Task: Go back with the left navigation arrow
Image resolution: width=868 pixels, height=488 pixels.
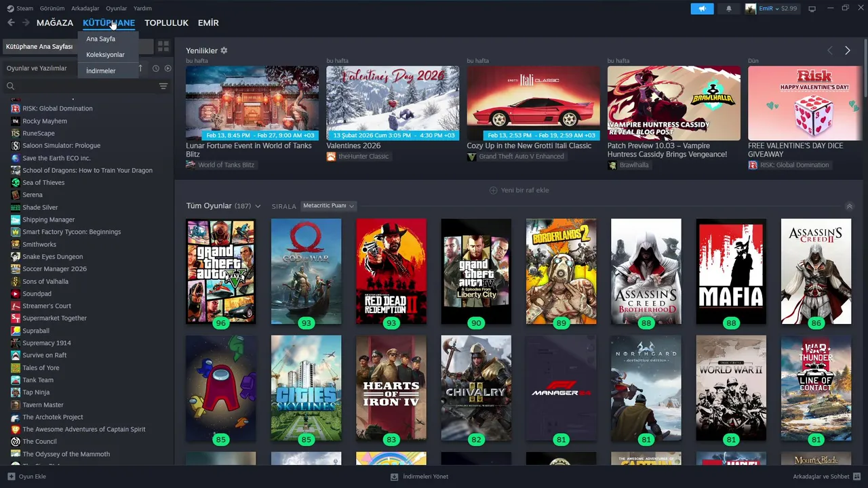Action: 11,22
